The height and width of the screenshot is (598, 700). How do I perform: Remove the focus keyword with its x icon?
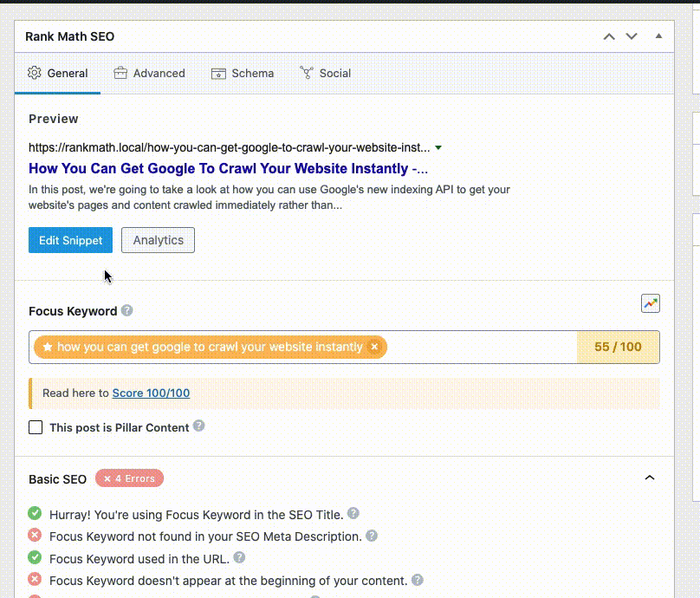tap(373, 346)
